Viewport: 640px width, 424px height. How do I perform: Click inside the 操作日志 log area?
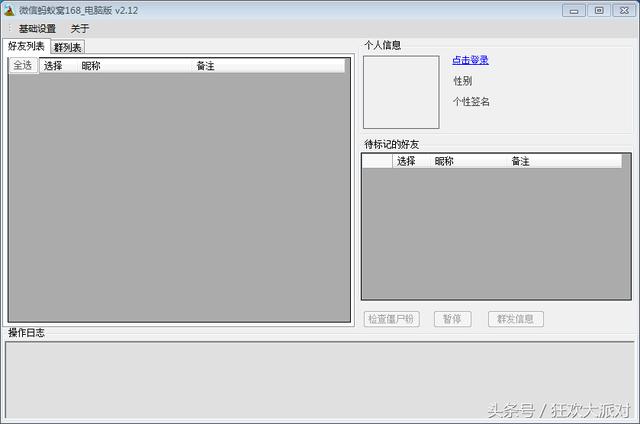pyautogui.click(x=320, y=380)
